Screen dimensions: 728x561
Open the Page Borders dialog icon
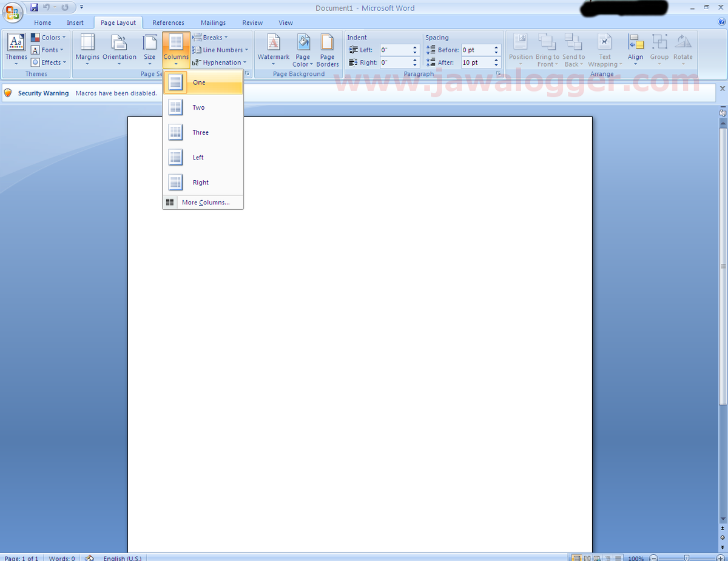click(328, 42)
